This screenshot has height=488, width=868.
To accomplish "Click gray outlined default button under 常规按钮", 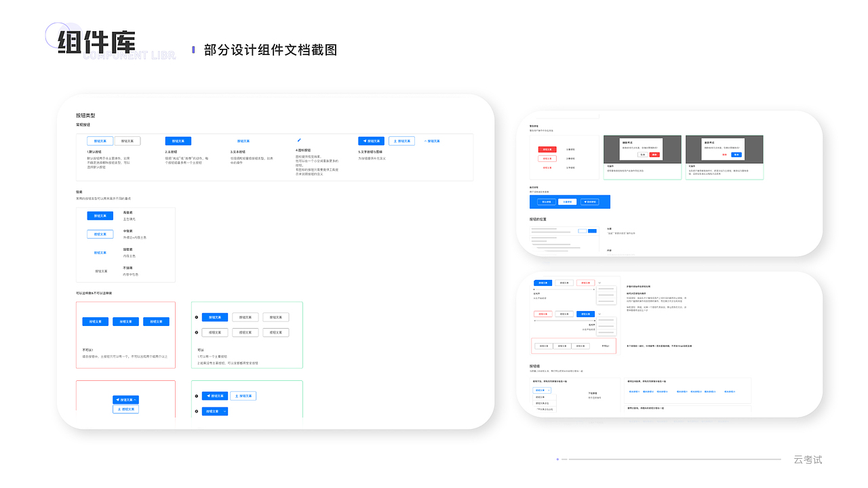I will pos(127,141).
